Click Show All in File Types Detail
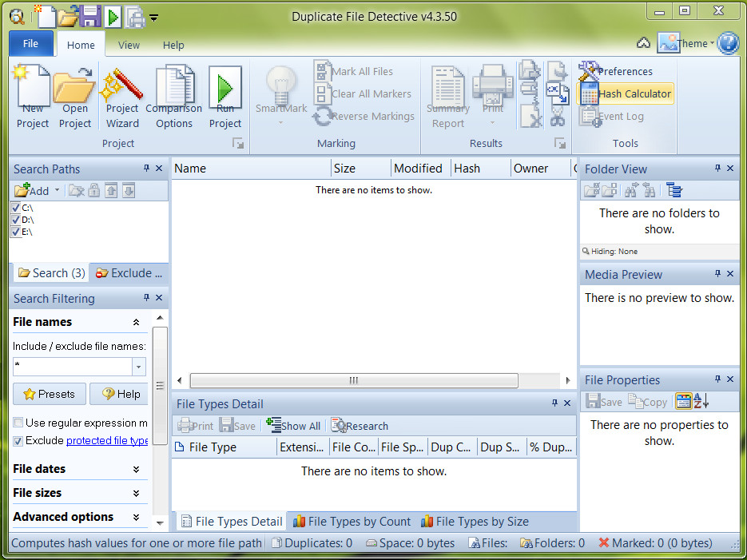Screen dimensions: 747x560 [x=293, y=426]
